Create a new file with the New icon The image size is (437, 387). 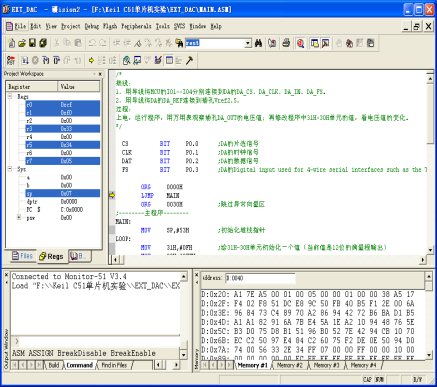(12, 43)
